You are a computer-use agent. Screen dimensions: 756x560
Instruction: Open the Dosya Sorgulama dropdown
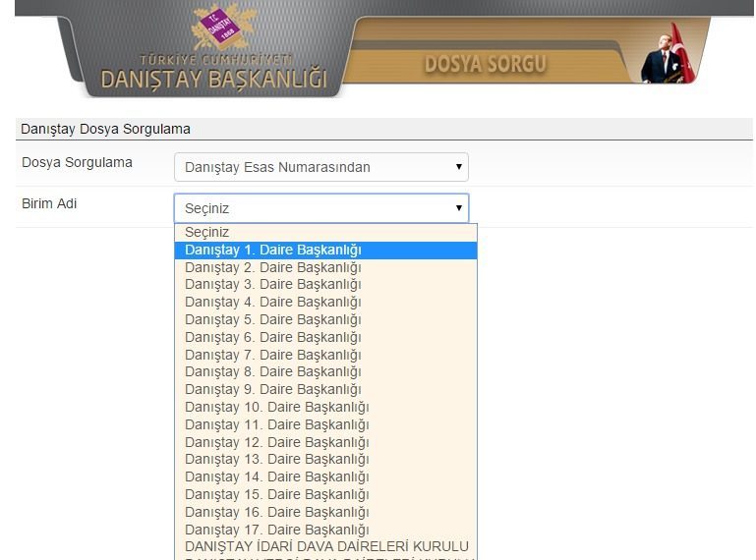[320, 167]
